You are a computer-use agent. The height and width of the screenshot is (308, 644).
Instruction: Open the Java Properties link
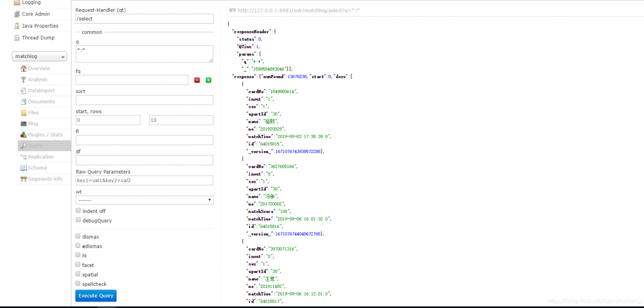click(x=40, y=26)
